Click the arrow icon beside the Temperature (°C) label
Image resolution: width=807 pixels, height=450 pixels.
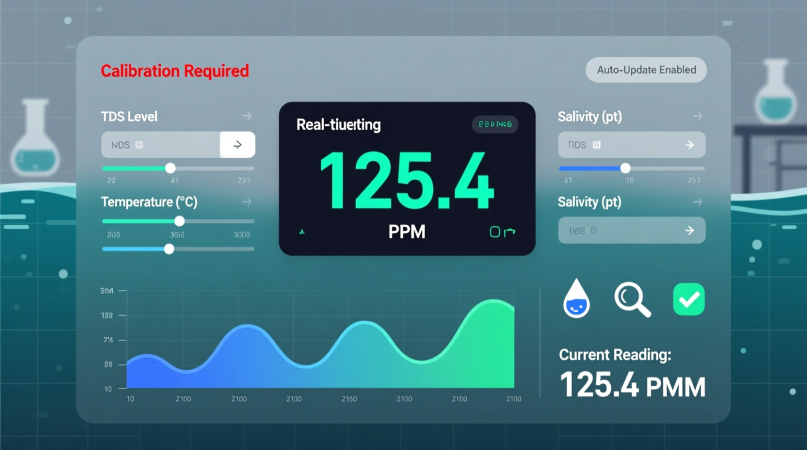246,202
